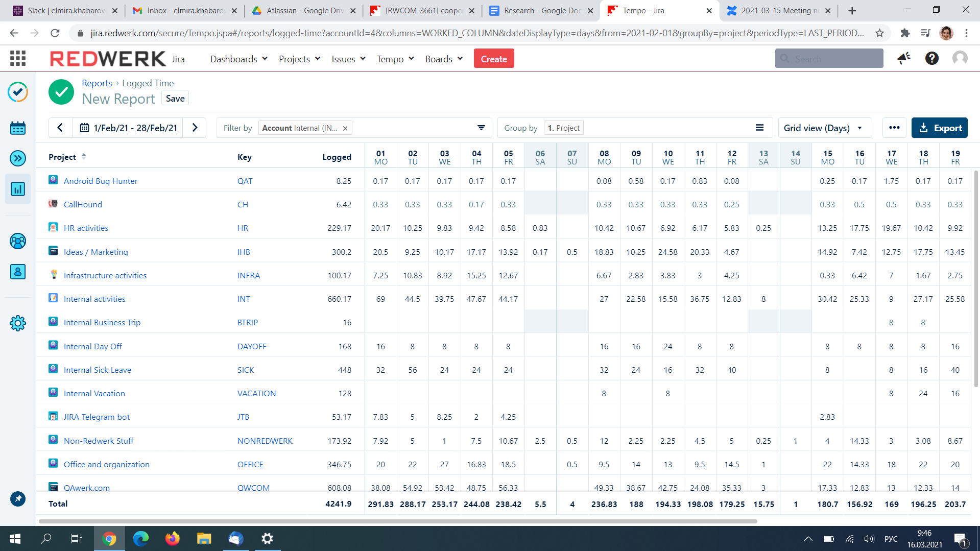
Task: Click the Jira search field
Action: pyautogui.click(x=829, y=59)
